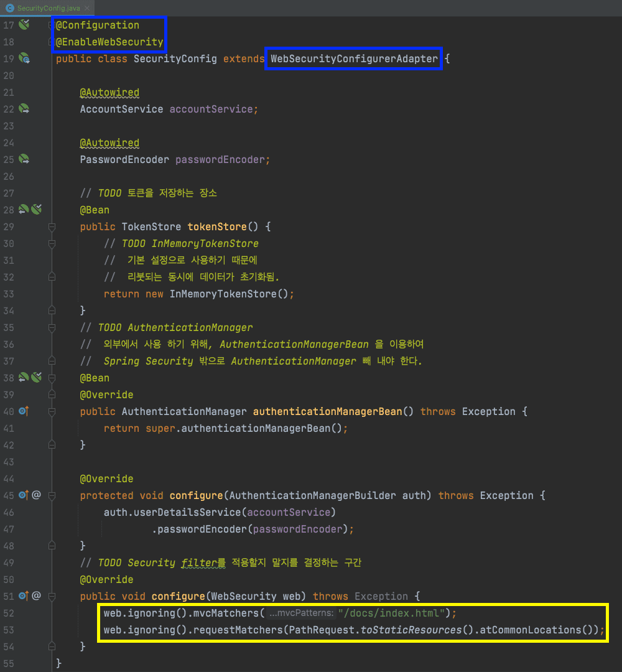Viewport: 622px width, 672px height.
Task: Click PasswordEncoder type on line 25
Action: point(124,159)
